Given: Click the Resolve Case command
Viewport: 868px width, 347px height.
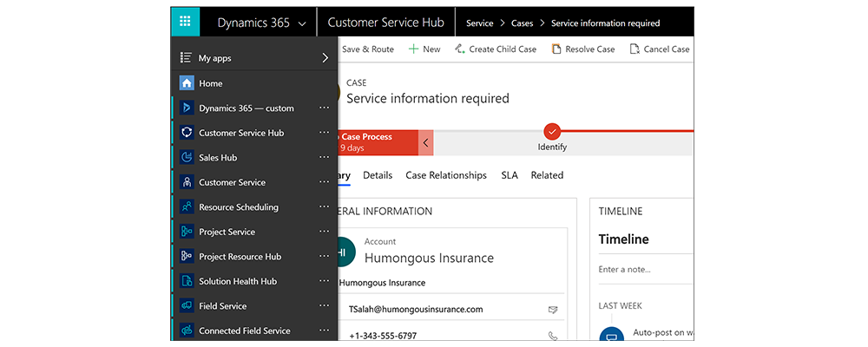Looking at the screenshot, I should (x=583, y=49).
